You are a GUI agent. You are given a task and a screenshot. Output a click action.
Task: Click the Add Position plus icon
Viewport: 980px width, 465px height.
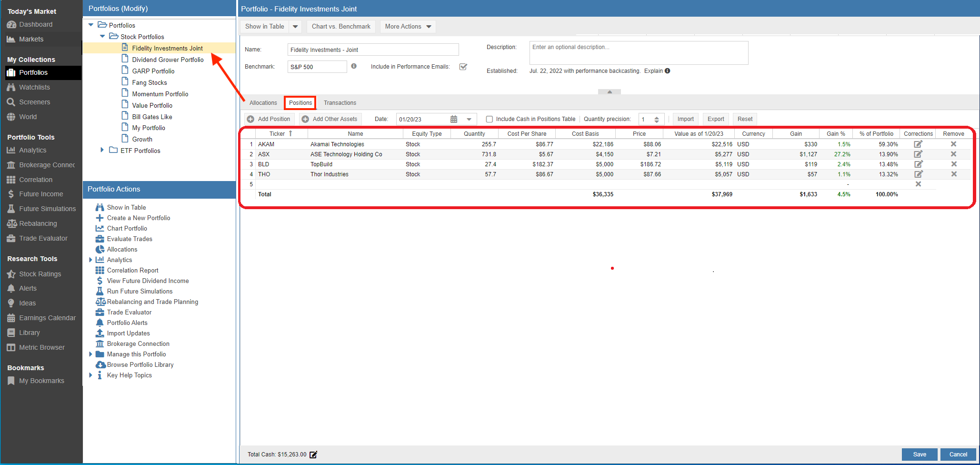(250, 119)
